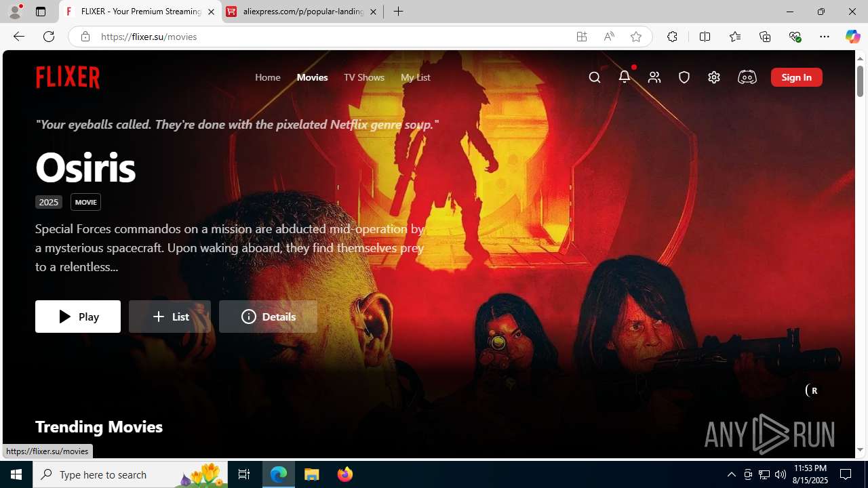The height and width of the screenshot is (488, 868).
Task: Open the Edge profile icon
Action: (15, 12)
